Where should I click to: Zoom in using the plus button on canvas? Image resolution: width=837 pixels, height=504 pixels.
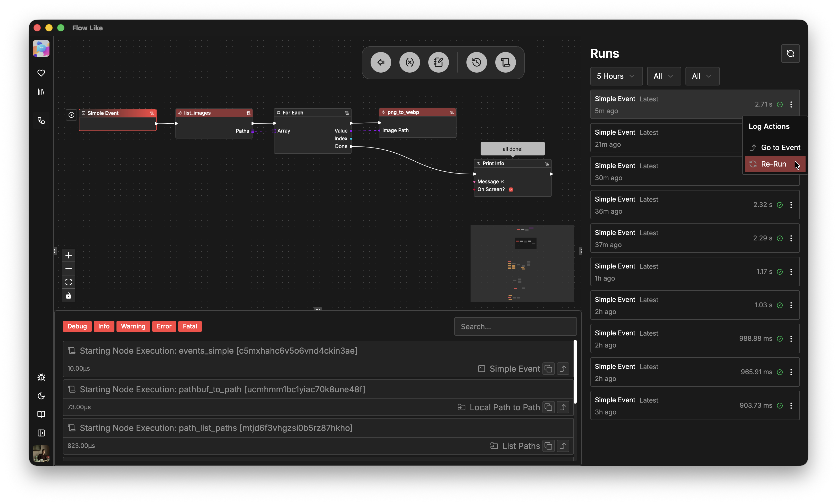(x=69, y=255)
